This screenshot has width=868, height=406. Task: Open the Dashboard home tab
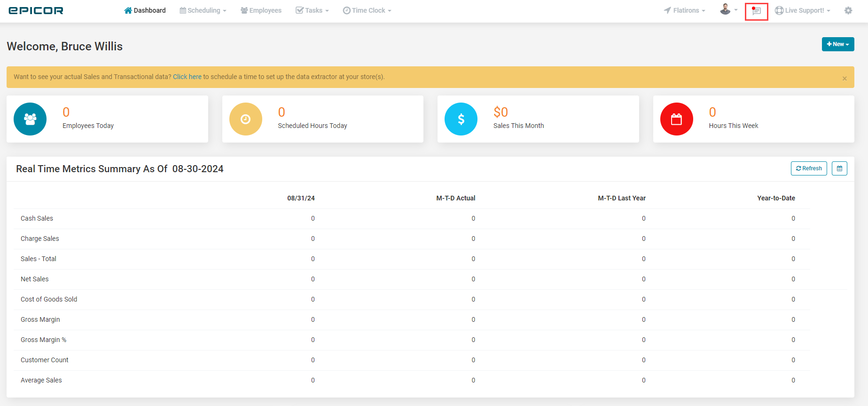point(145,10)
